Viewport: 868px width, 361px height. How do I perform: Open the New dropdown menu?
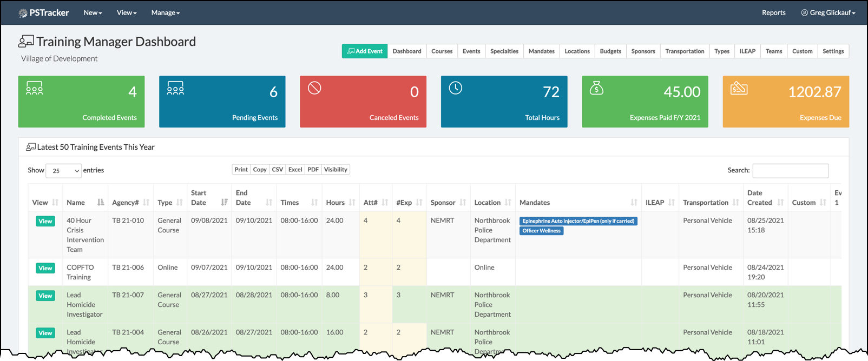(93, 13)
